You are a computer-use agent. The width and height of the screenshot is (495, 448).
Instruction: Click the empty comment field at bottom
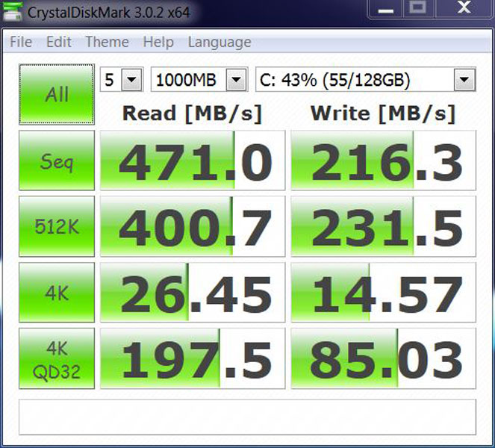247,417
